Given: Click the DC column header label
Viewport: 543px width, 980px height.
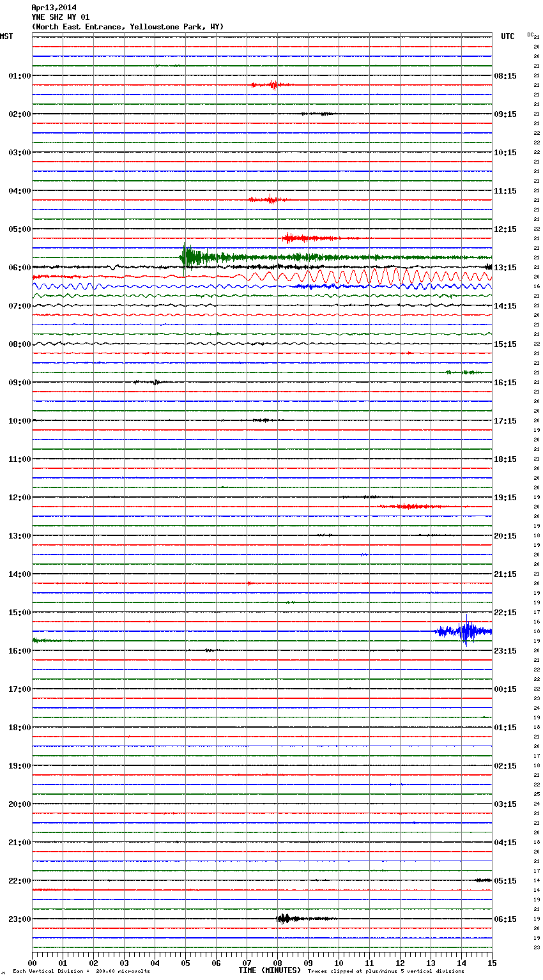Looking at the screenshot, I should tap(530, 34).
